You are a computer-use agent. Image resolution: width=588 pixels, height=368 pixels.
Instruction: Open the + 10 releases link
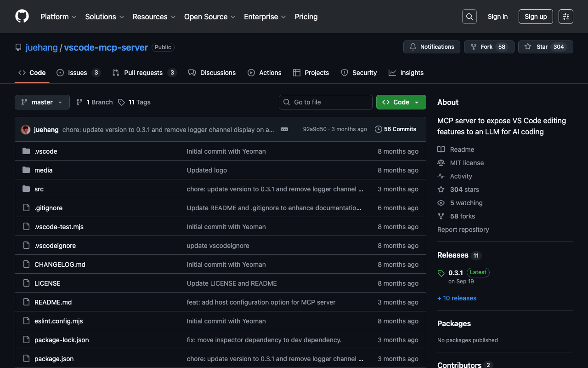coord(457,298)
